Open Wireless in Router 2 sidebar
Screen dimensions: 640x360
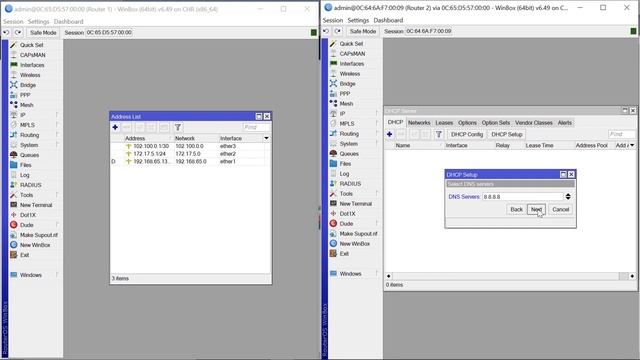(350, 74)
